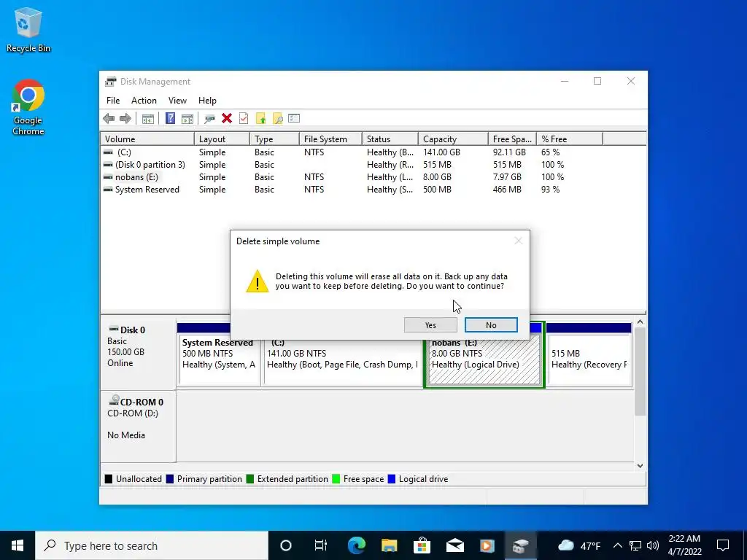The width and height of the screenshot is (747, 560).
Task: Click the Disk Management title bar icon
Action: [x=111, y=82]
